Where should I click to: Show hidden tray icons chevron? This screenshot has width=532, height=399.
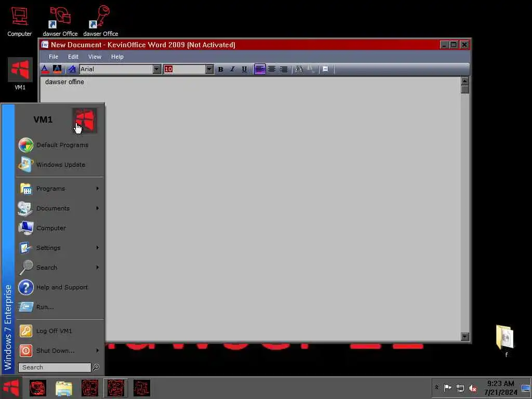pyautogui.click(x=437, y=388)
